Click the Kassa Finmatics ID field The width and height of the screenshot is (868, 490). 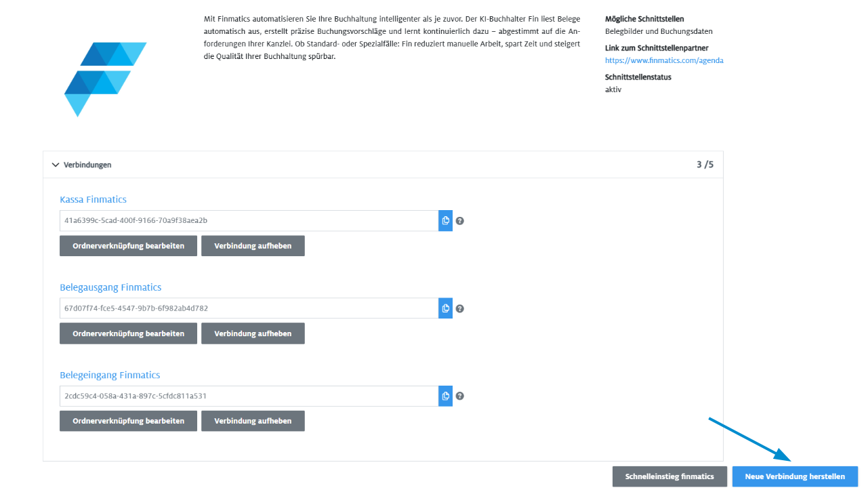coord(249,221)
